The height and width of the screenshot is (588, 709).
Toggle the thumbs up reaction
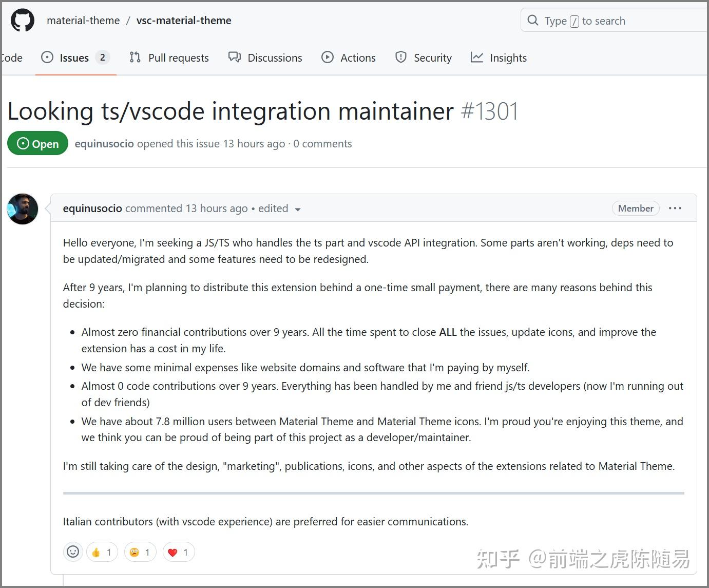(x=102, y=552)
